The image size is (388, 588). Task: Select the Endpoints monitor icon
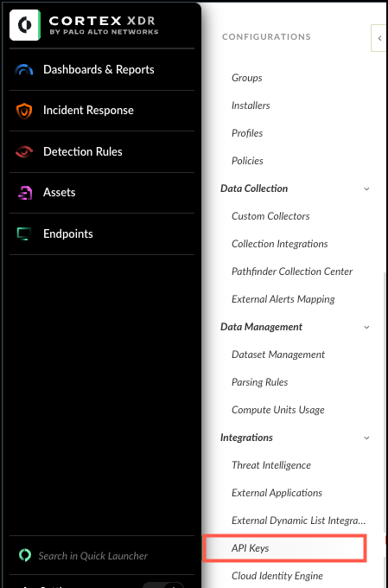(24, 233)
